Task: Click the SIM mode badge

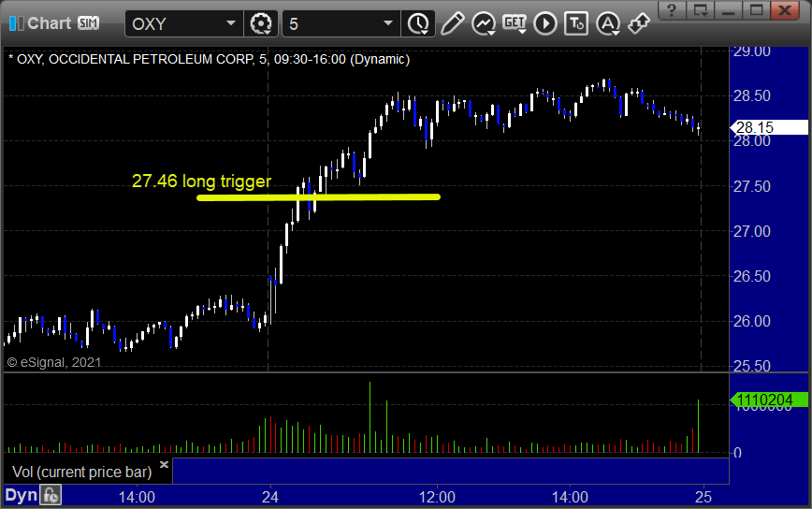Action: coord(89,23)
